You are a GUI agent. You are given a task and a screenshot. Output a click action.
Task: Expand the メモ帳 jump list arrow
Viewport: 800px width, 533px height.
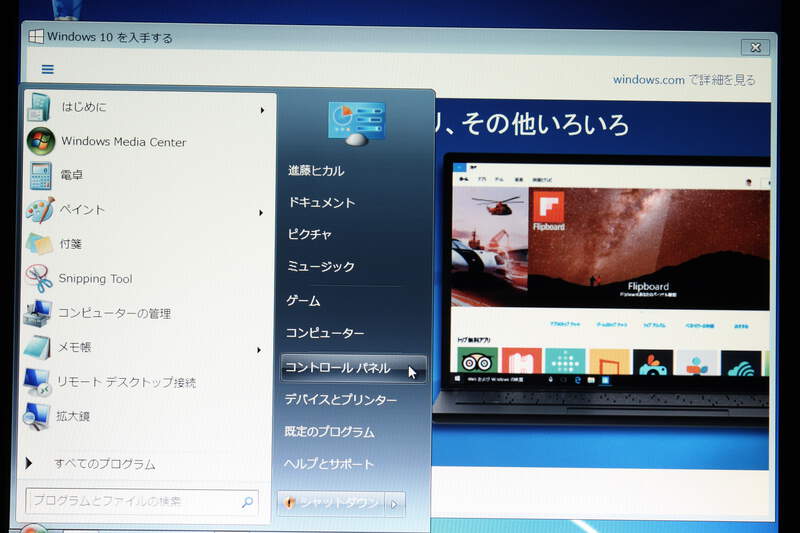(259, 350)
